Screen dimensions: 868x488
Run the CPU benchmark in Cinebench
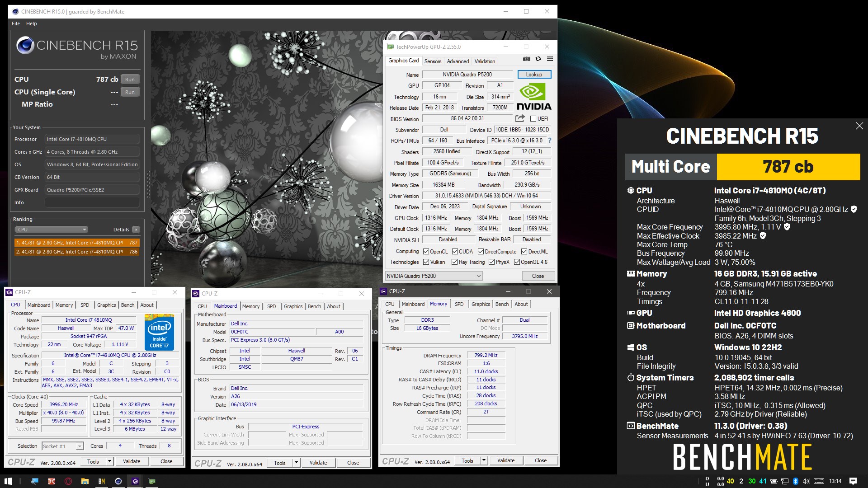[x=130, y=80]
